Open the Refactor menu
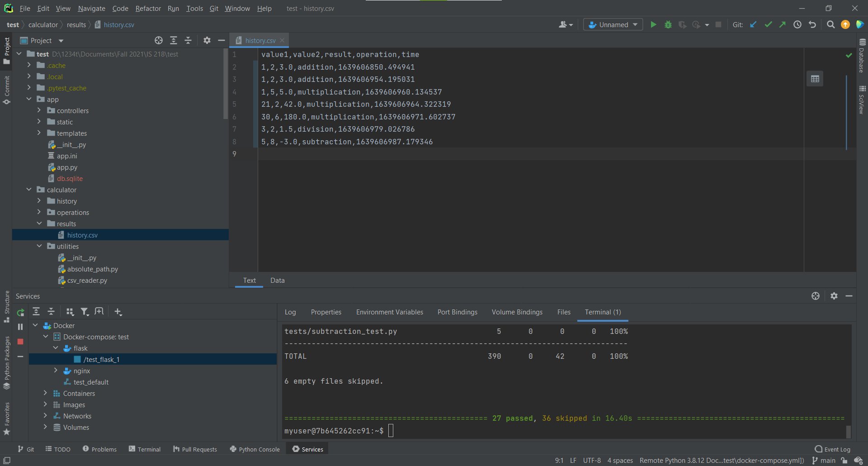 [148, 9]
